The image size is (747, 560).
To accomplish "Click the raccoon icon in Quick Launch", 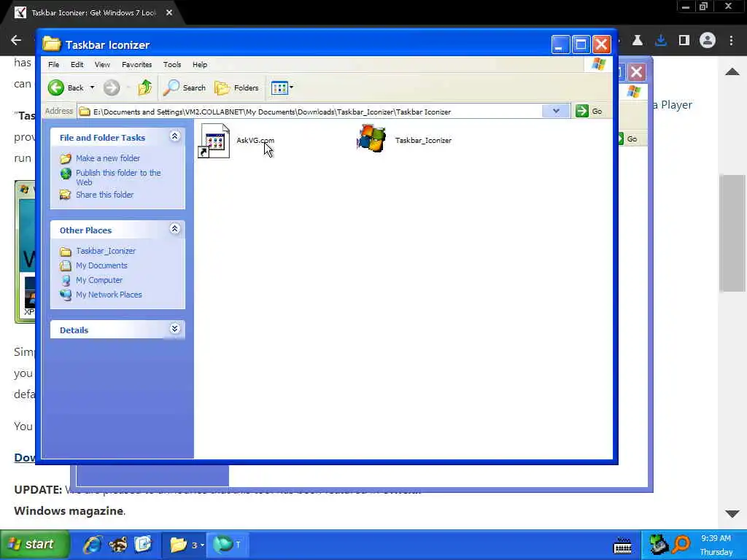I will pos(117,544).
